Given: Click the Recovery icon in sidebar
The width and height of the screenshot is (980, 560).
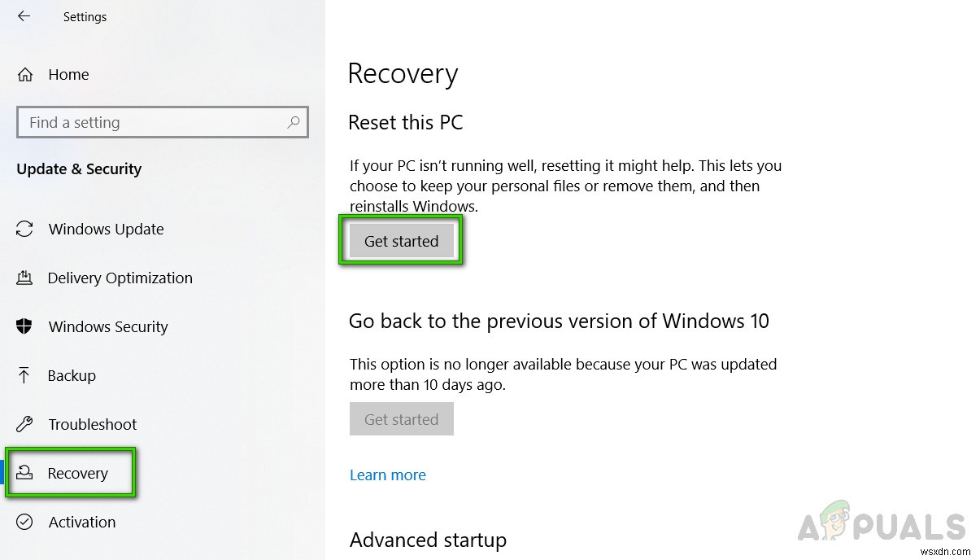Looking at the screenshot, I should [25, 474].
